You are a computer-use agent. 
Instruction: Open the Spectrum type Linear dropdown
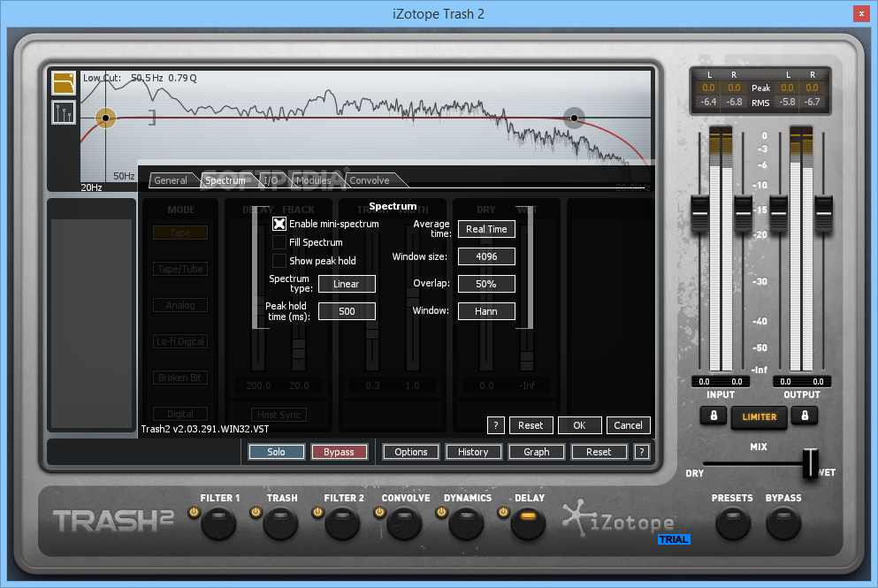[347, 284]
